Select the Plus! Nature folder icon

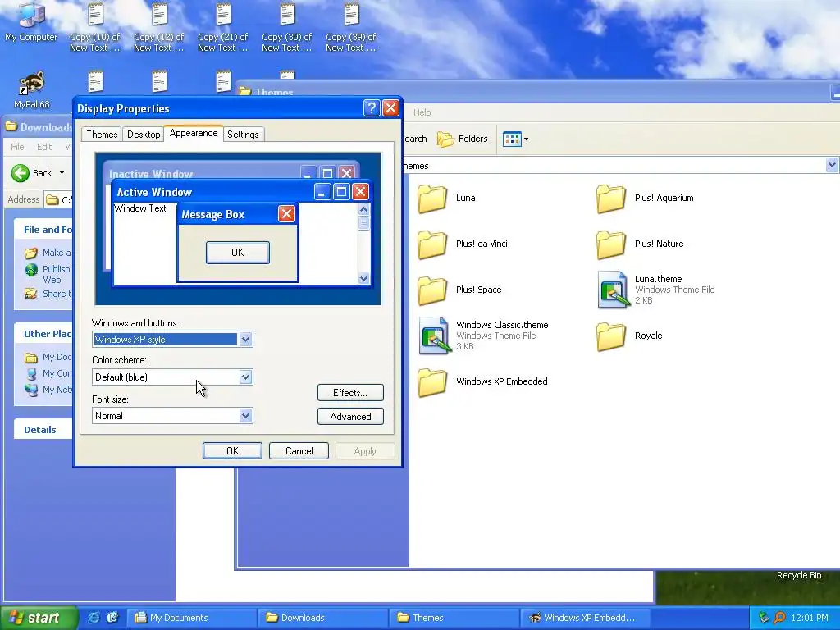click(610, 244)
